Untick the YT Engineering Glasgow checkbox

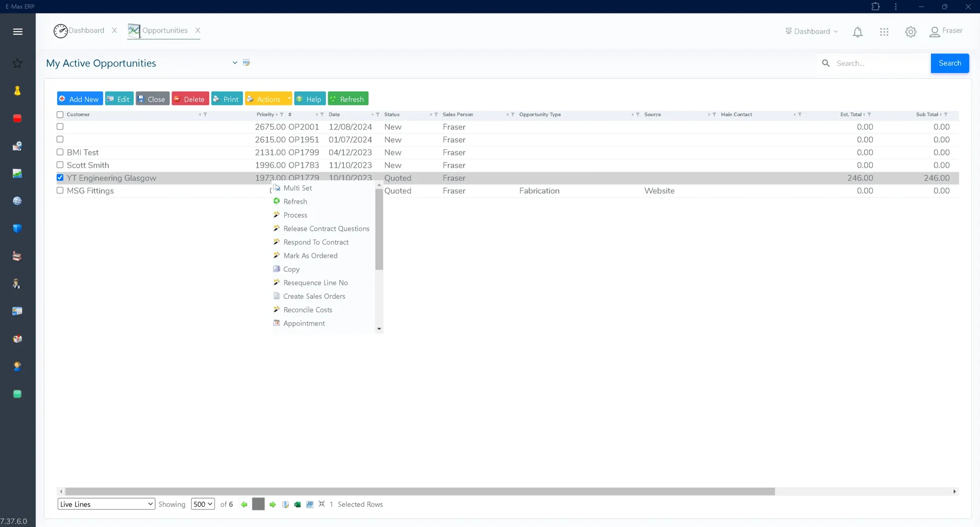pos(60,177)
